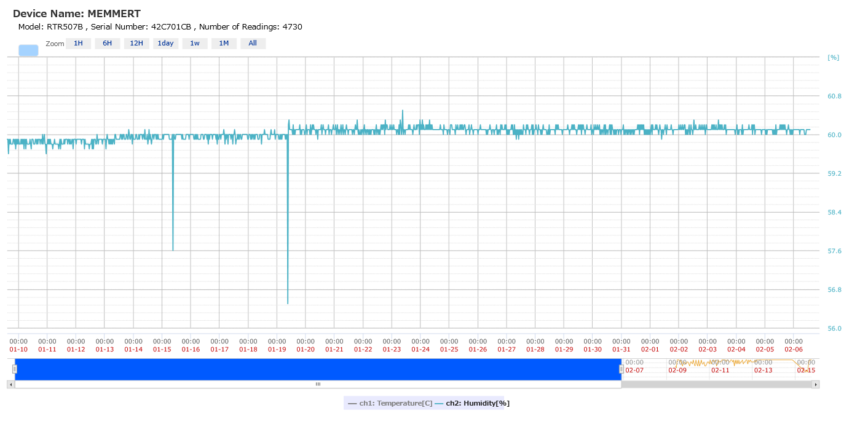
Task: Click the blue selected range in navigator
Action: pyautogui.click(x=318, y=369)
